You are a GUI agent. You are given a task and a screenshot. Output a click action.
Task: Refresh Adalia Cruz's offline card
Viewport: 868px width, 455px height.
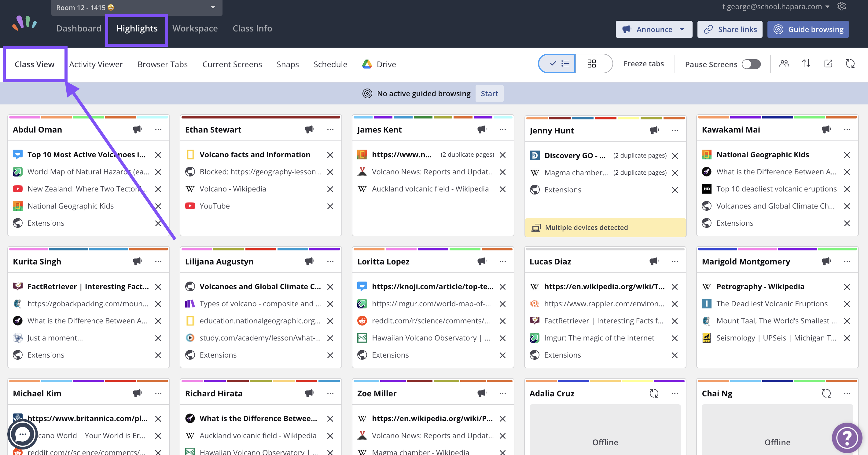click(x=654, y=393)
